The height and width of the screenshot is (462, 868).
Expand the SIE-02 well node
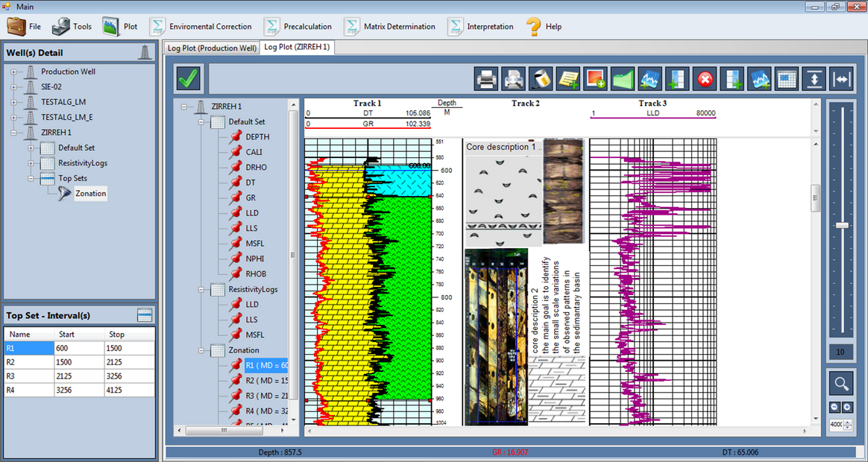pos(13,87)
